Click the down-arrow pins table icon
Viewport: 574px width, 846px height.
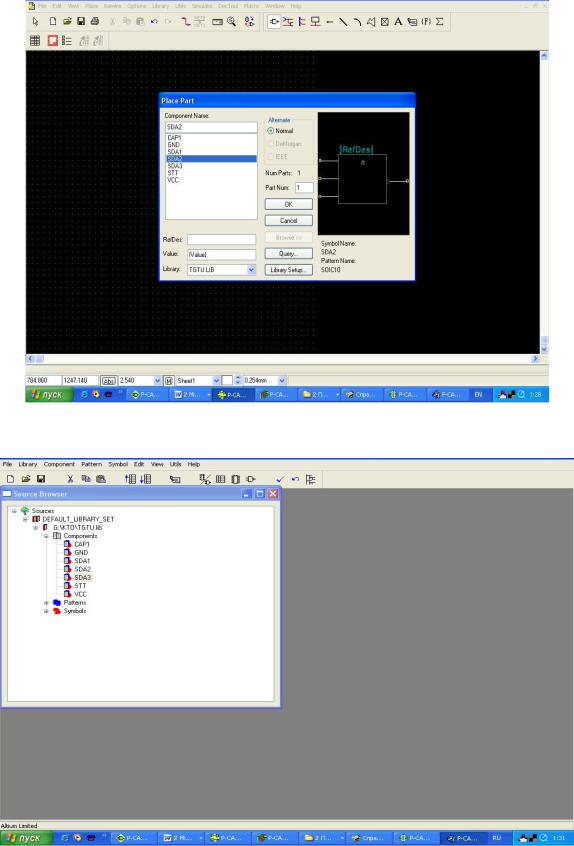[x=145, y=479]
